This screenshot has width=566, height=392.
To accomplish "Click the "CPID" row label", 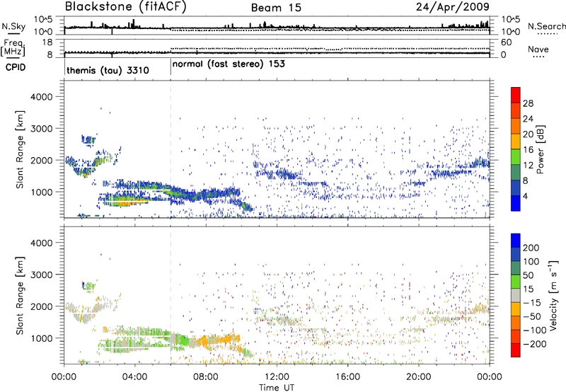I will (x=16, y=67).
